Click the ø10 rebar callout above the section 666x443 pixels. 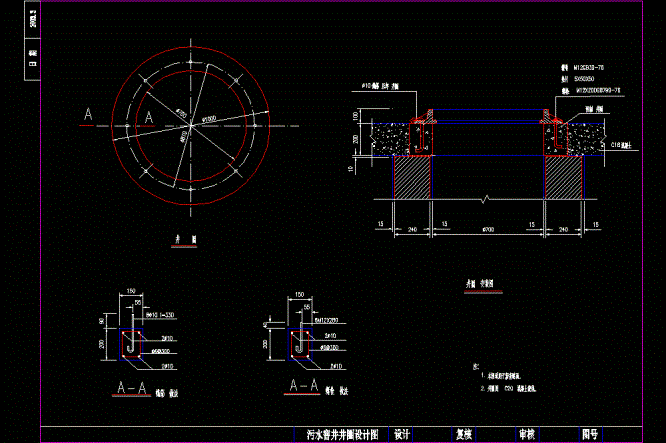(x=380, y=86)
